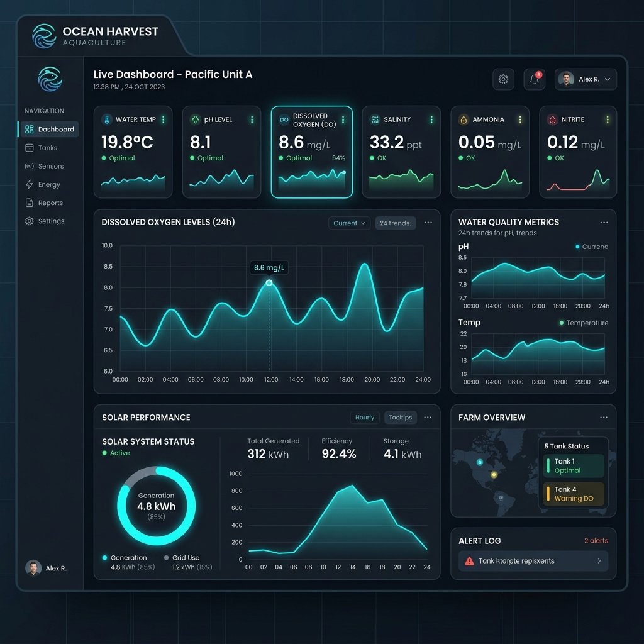The height and width of the screenshot is (644, 644).
Task: Open Solar Performance more options
Action: click(428, 418)
